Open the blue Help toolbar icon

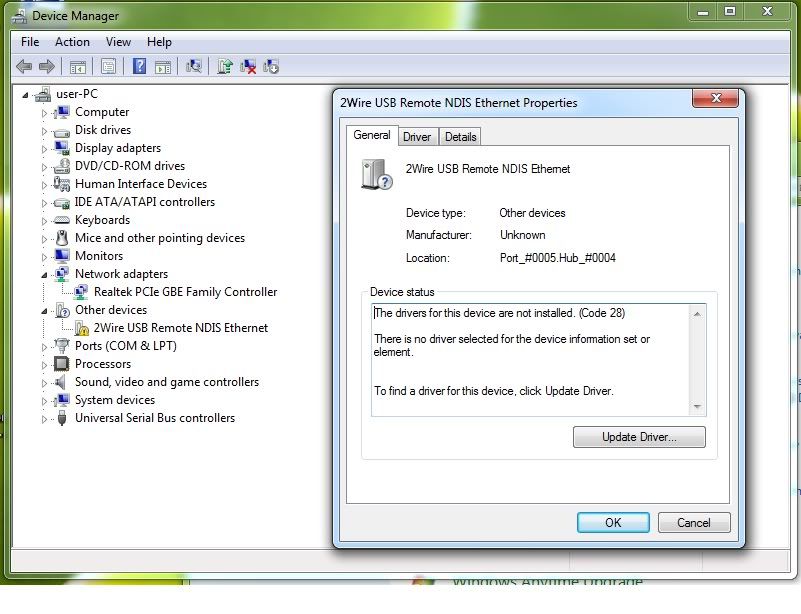point(139,66)
